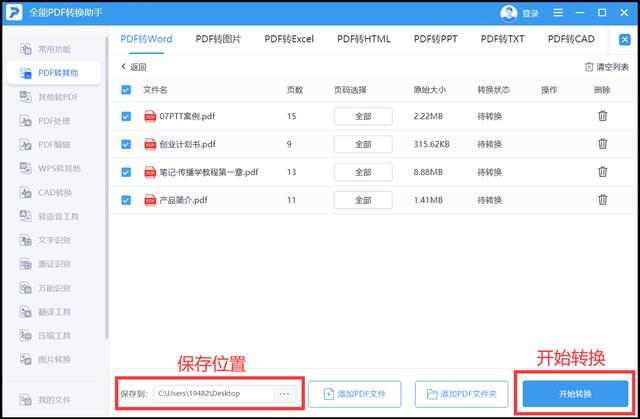This screenshot has width=640, height=419.
Task: Click the 8.88MB size value
Action: click(428, 172)
